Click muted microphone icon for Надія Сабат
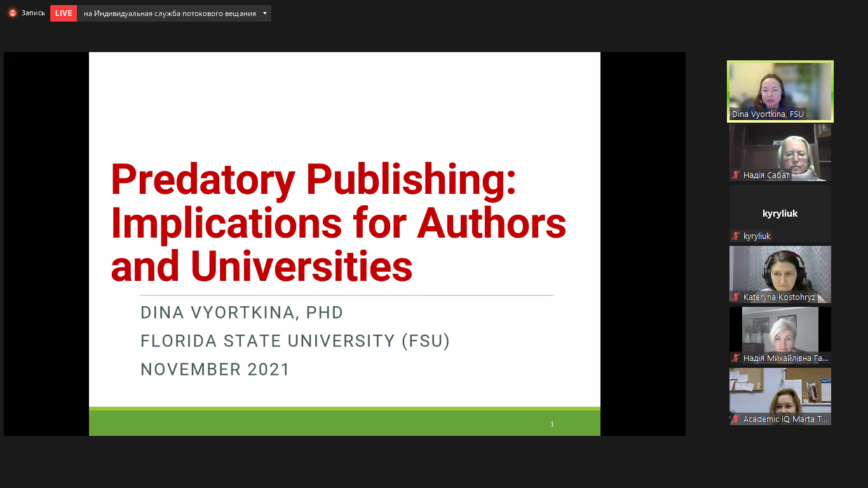The image size is (868, 488). click(x=736, y=175)
